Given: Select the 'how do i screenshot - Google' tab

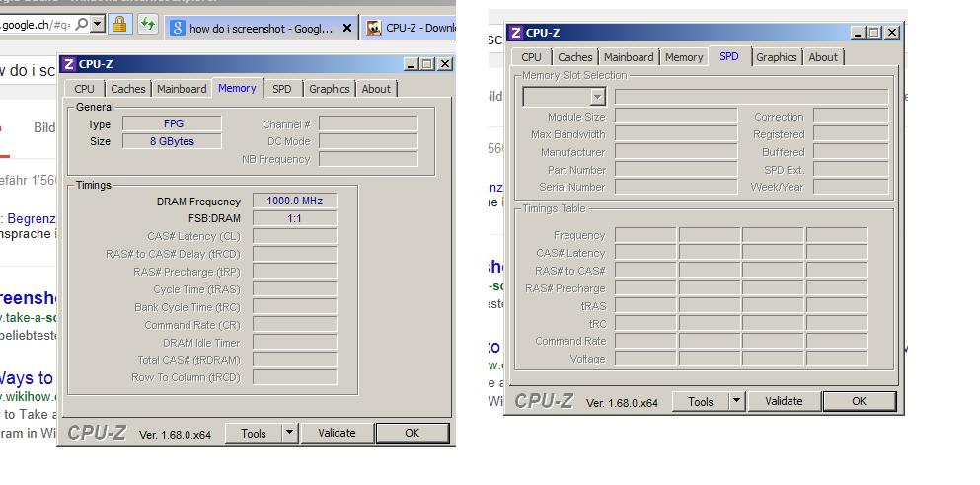Looking at the screenshot, I should point(262,28).
